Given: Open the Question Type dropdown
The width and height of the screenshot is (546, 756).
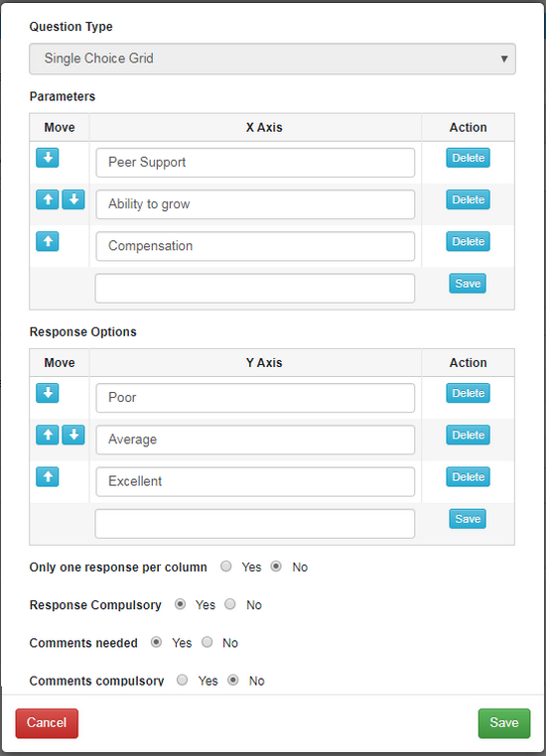Looking at the screenshot, I should 273,59.
